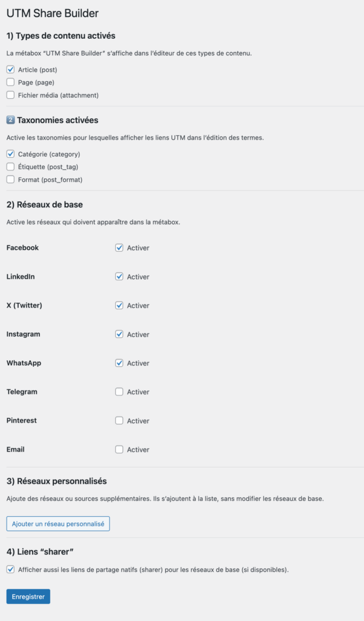This screenshot has height=621, width=364.
Task: Save settings with the Enregistrer button
Action: (28, 596)
